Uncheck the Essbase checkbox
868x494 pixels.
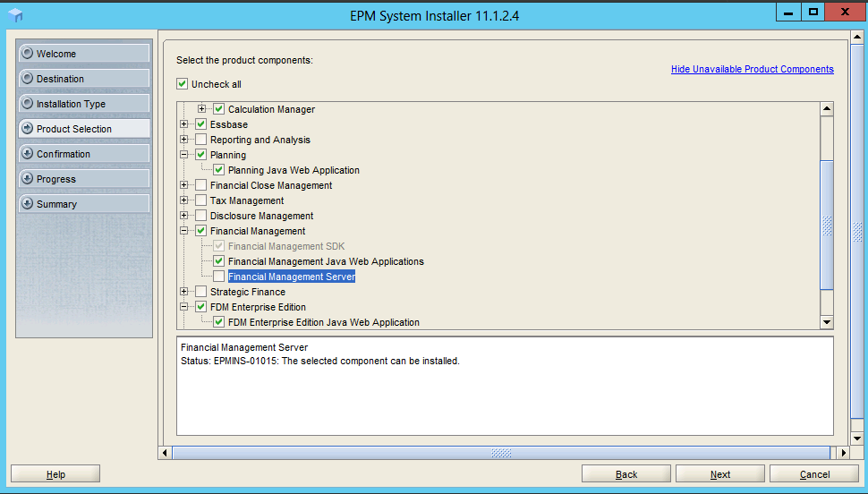pyautogui.click(x=201, y=124)
